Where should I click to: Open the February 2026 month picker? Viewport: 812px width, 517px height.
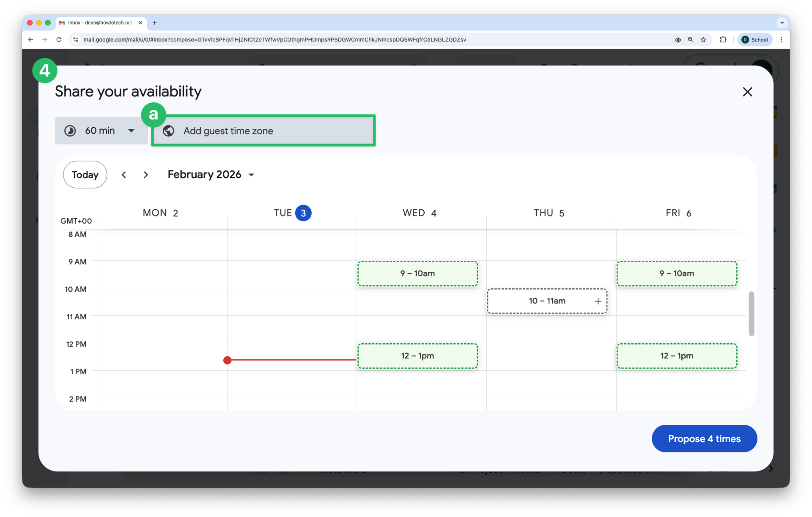[210, 174]
